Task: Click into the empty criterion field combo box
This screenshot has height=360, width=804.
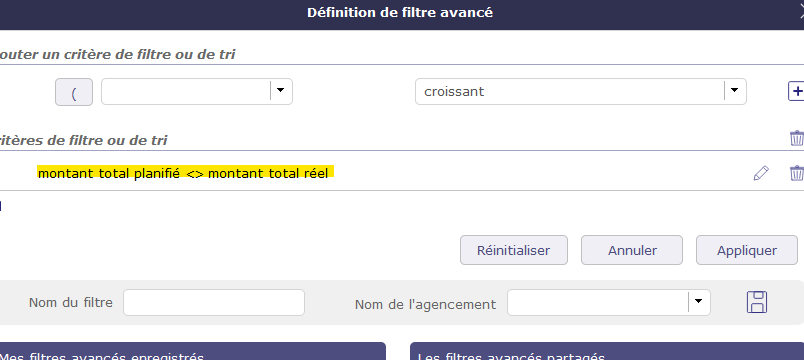Action: click(x=186, y=92)
